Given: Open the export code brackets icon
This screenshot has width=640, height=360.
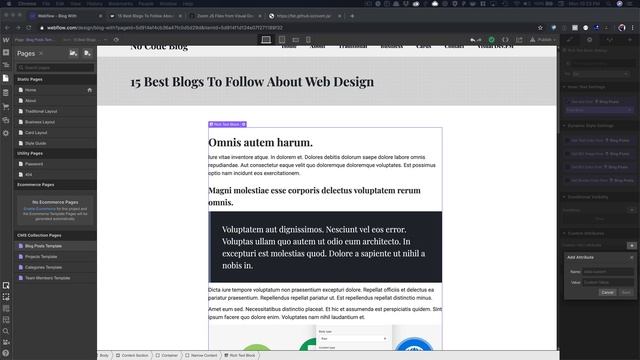Looking at the screenshot, I should click(505, 40).
